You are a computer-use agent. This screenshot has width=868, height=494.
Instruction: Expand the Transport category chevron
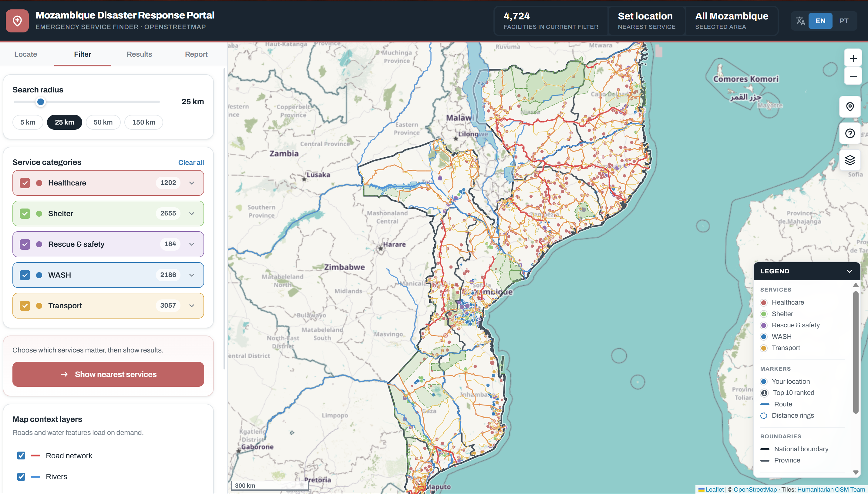192,306
